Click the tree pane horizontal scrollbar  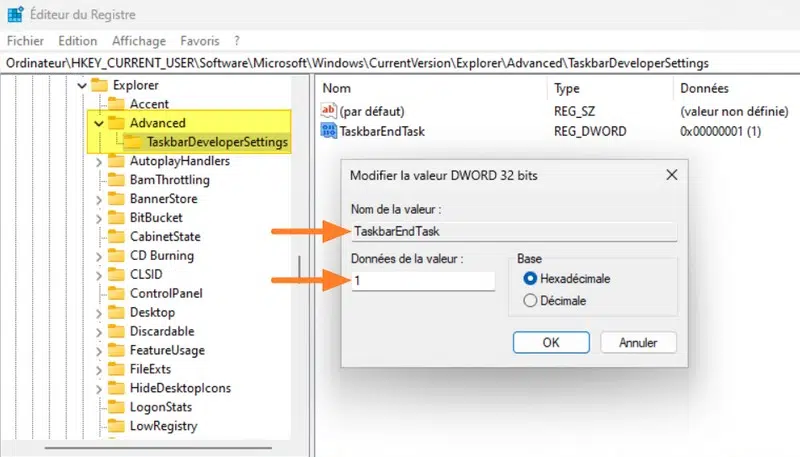point(158,448)
